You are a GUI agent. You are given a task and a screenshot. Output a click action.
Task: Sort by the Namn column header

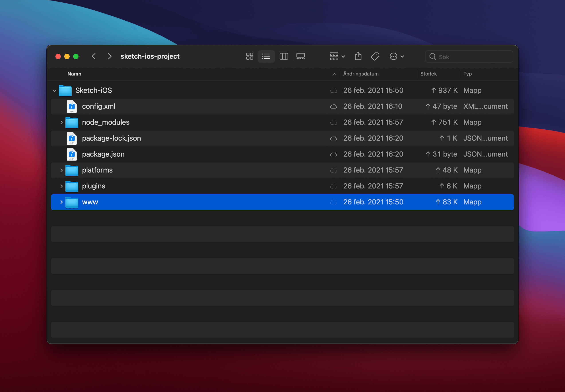point(74,74)
